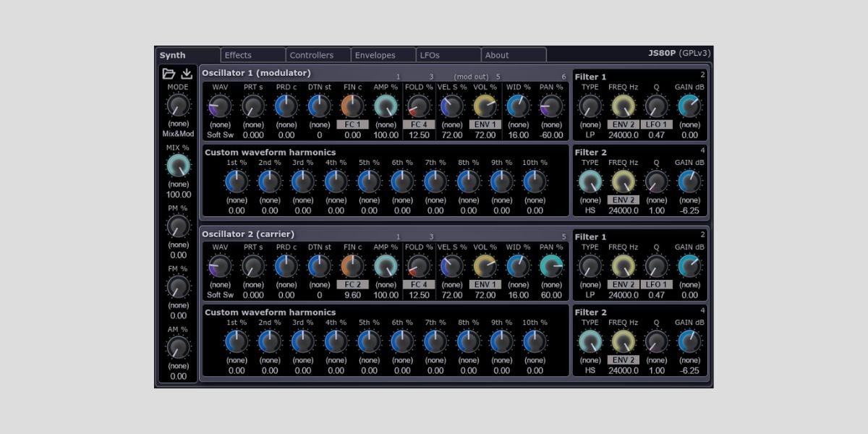This screenshot has width=868, height=434.
Task: Open ENV 1 controller selector in Oscillator 1
Action: [485, 124]
